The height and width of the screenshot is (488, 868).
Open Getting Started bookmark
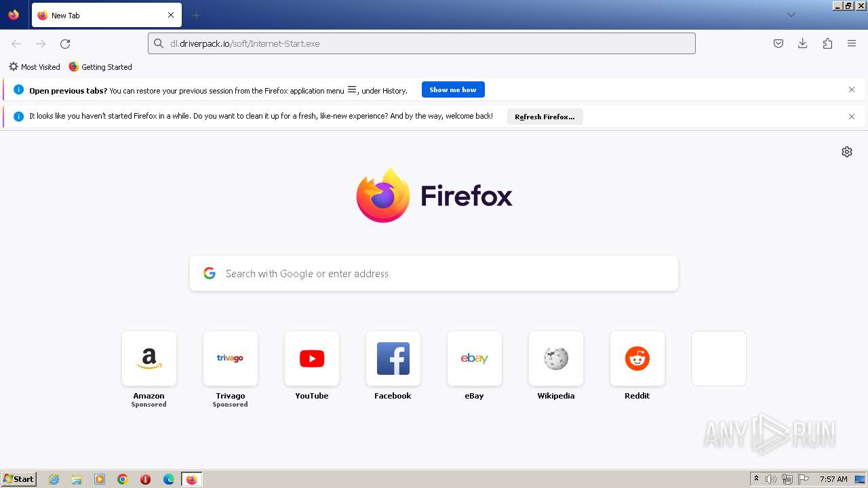point(100,67)
